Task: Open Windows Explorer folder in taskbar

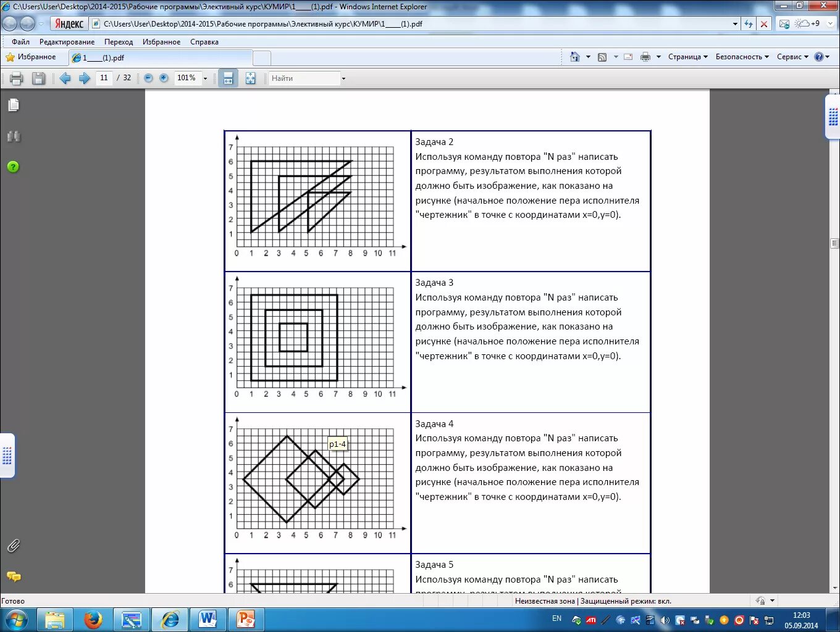Action: (x=55, y=619)
